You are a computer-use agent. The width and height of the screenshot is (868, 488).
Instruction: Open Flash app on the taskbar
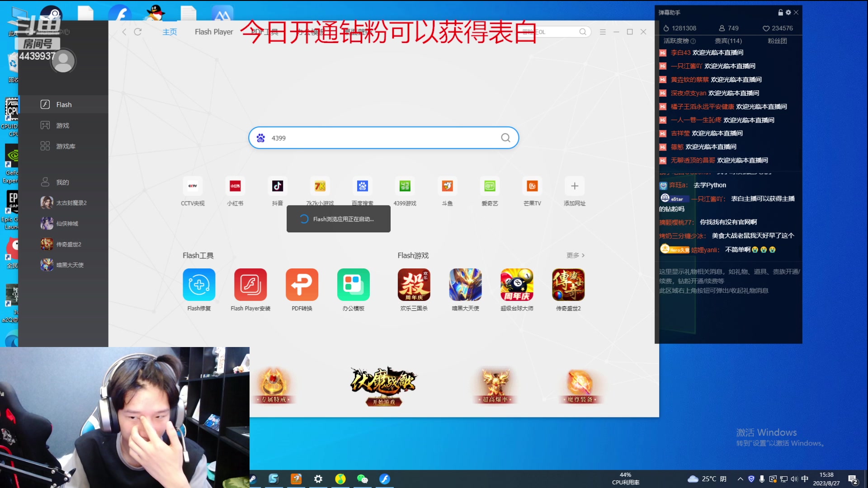385,479
